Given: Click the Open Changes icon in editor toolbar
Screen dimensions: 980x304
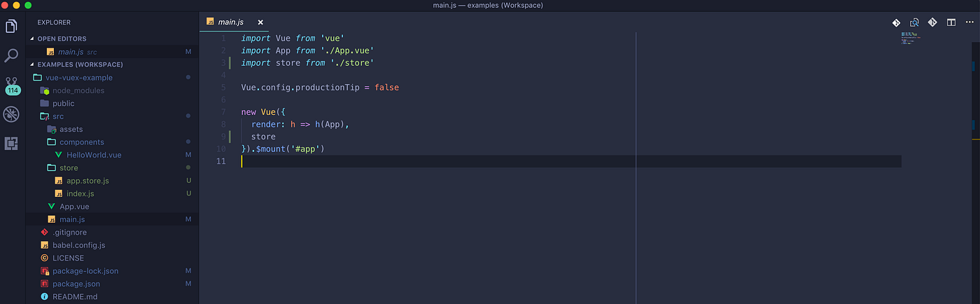Looking at the screenshot, I should (x=914, y=22).
